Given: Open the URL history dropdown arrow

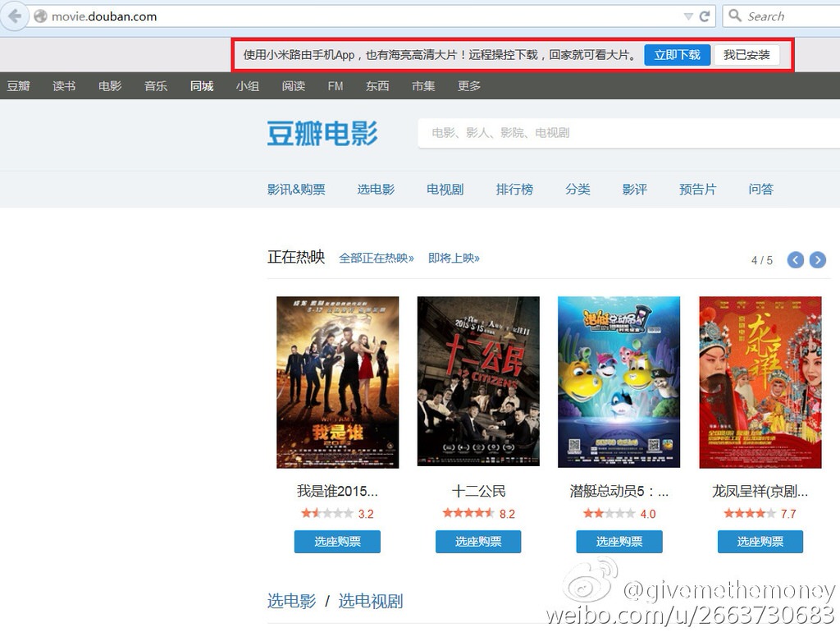Looking at the screenshot, I should 688,16.
